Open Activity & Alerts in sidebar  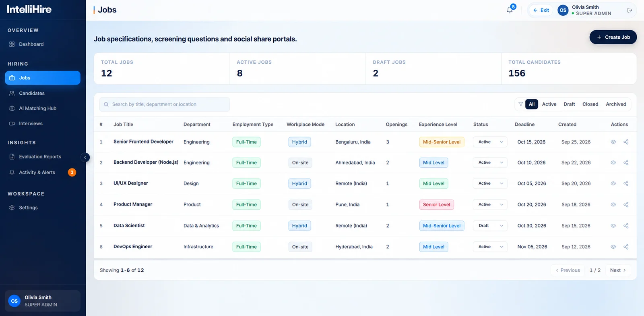[x=43, y=173]
